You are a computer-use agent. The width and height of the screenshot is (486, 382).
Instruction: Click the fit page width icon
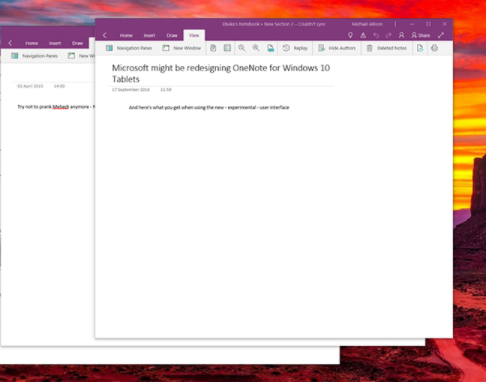pos(270,48)
